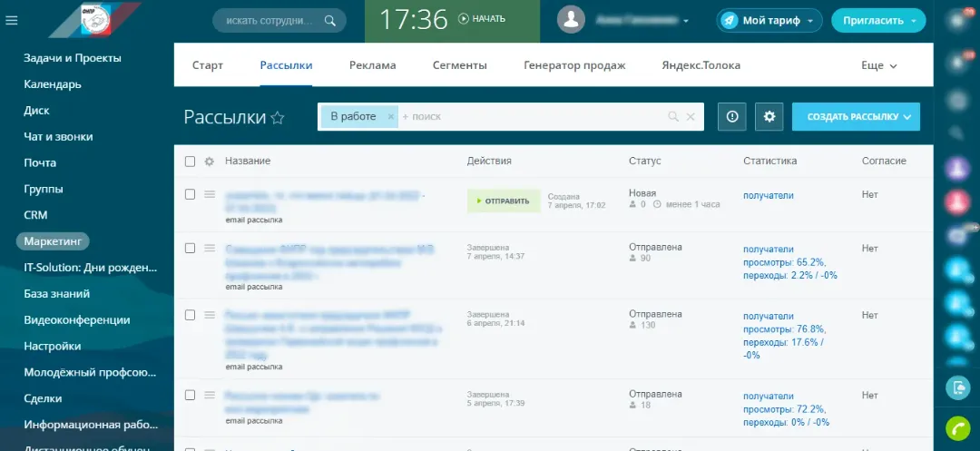
Task: Open Календарь in the sidebar
Action: [53, 84]
